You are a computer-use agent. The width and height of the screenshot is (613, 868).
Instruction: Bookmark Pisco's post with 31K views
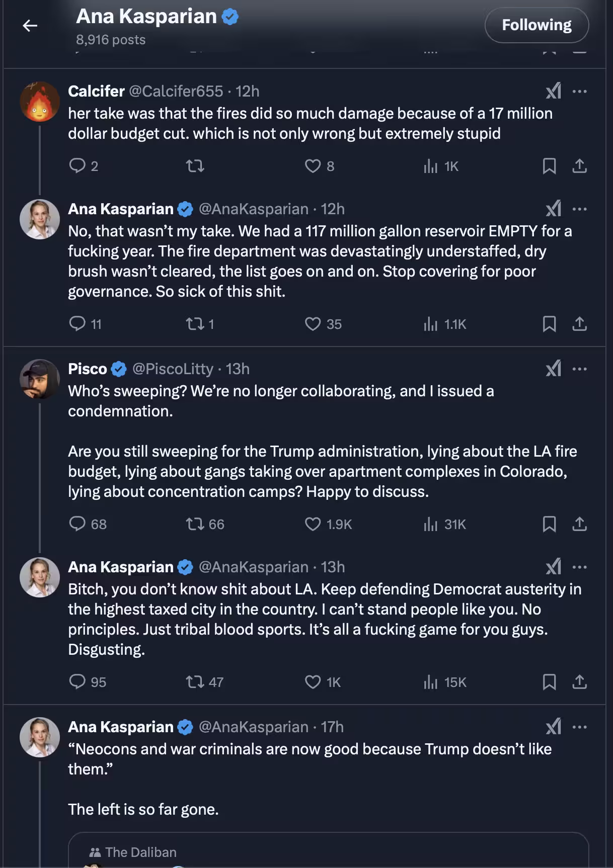point(549,524)
